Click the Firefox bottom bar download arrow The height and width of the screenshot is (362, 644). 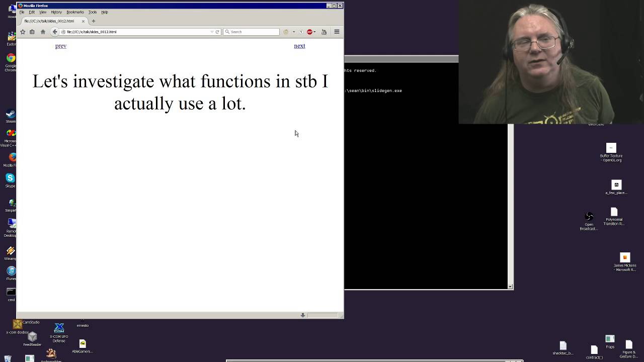[x=303, y=315]
